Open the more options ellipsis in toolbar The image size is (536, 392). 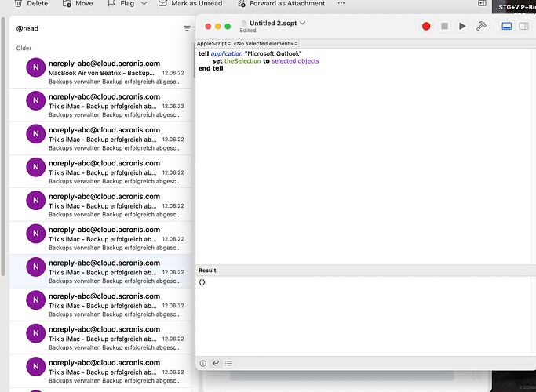pyautogui.click(x=341, y=3)
